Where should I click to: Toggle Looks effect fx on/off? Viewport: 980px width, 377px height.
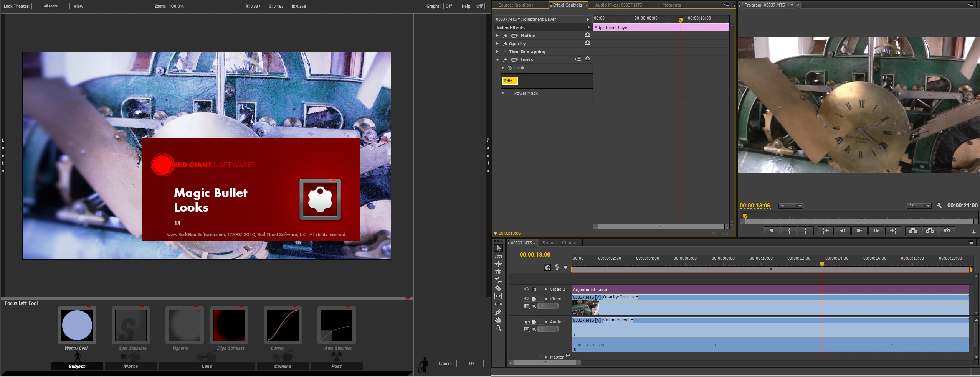coord(505,60)
